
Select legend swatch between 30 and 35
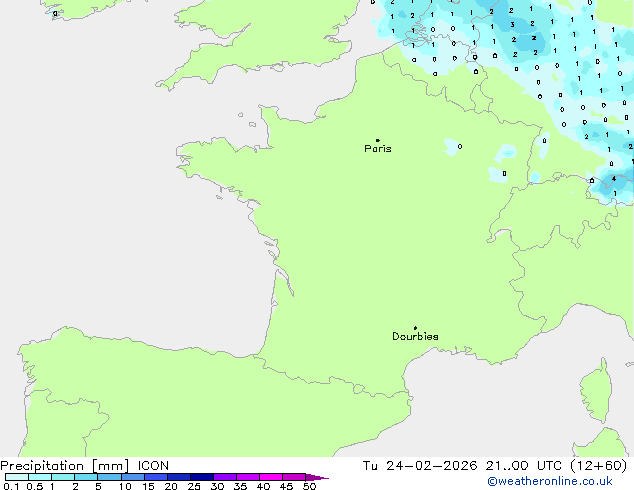point(225,477)
